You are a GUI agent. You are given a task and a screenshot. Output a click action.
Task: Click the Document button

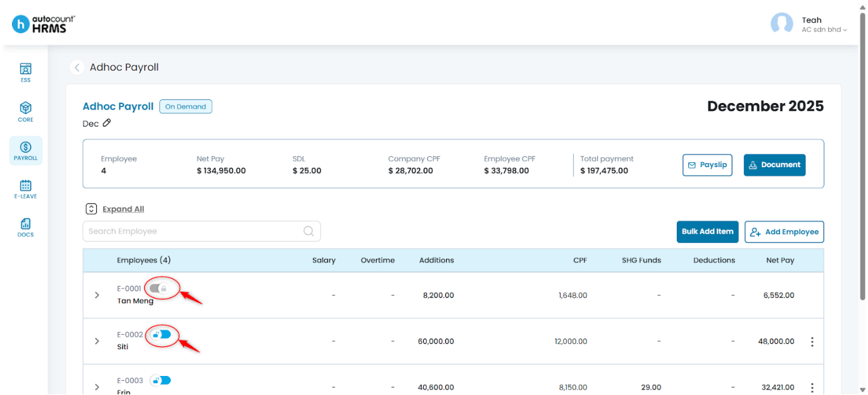point(774,165)
